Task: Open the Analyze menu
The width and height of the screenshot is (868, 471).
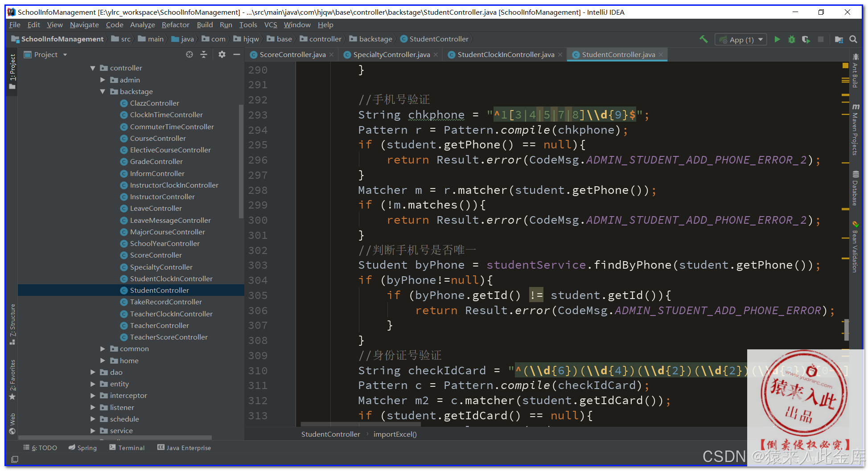Action: click(143, 25)
